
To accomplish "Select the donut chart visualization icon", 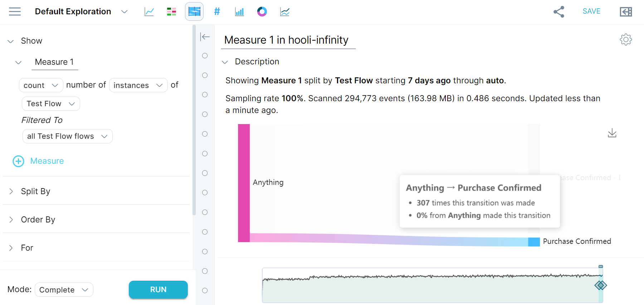I will point(262,11).
